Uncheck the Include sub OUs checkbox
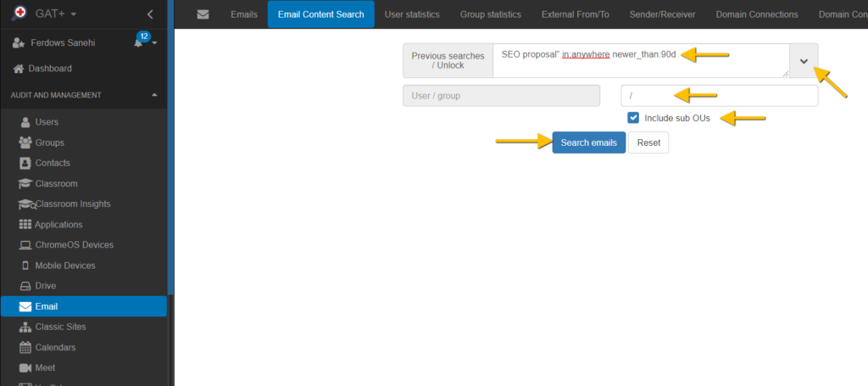This screenshot has width=868, height=386. [633, 117]
